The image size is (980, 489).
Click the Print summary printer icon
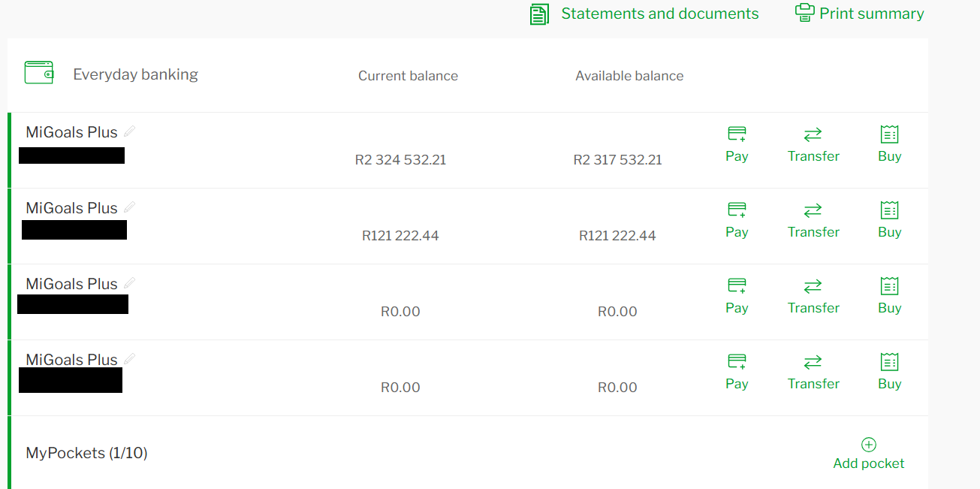(x=804, y=13)
